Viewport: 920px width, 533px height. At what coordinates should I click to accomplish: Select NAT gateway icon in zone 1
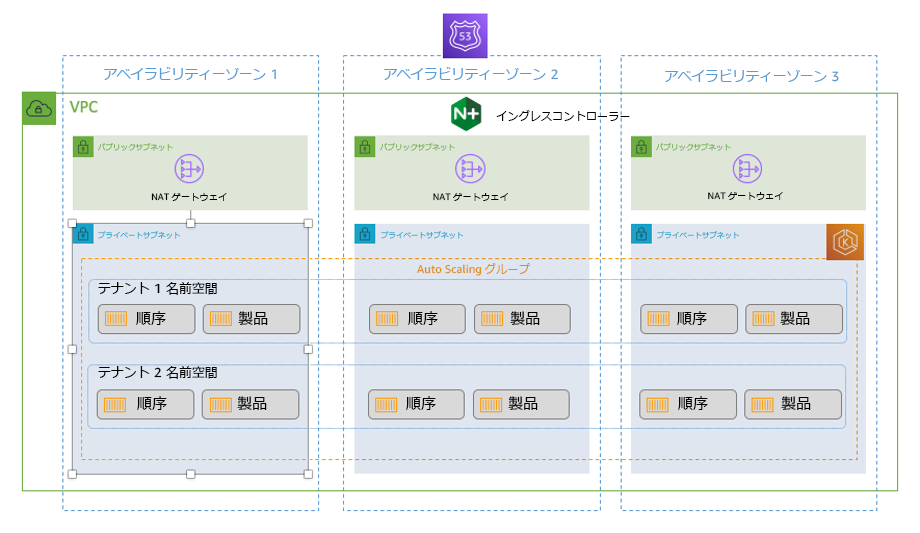pos(189,169)
